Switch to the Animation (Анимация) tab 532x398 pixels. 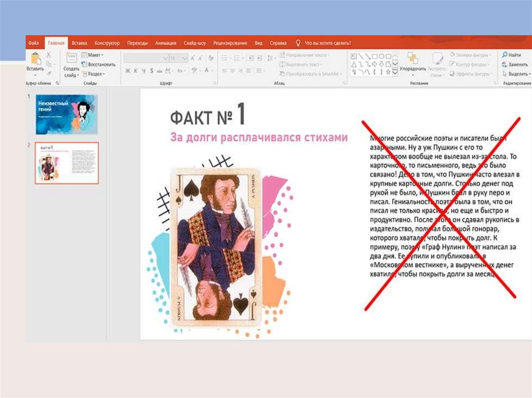[165, 43]
